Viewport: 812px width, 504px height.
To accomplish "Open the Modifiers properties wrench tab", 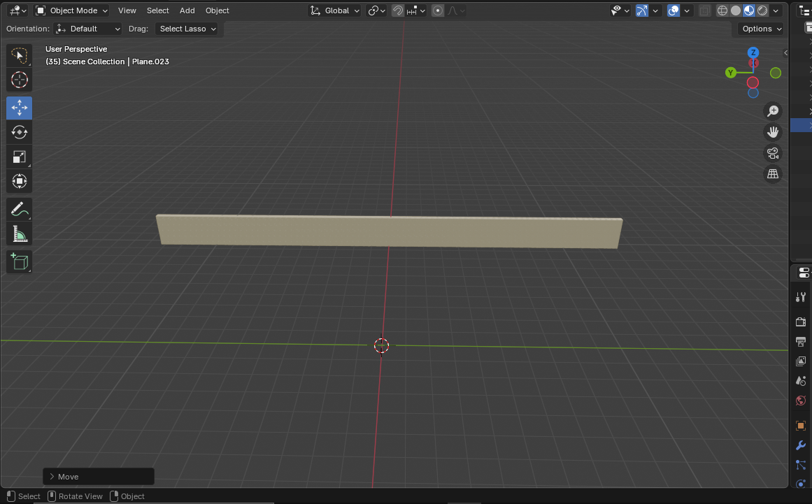I will [x=801, y=445].
